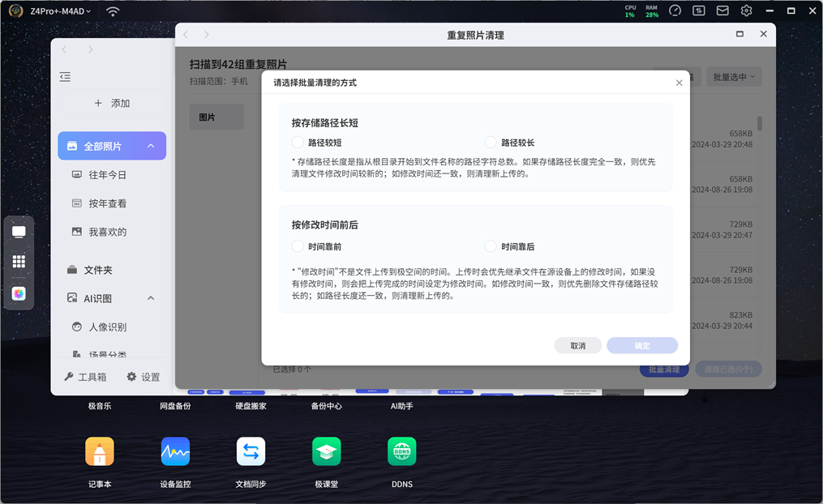Image resolution: width=823 pixels, height=504 pixels.
Task: Click the 极音乐 label on desktop
Action: [100, 406]
